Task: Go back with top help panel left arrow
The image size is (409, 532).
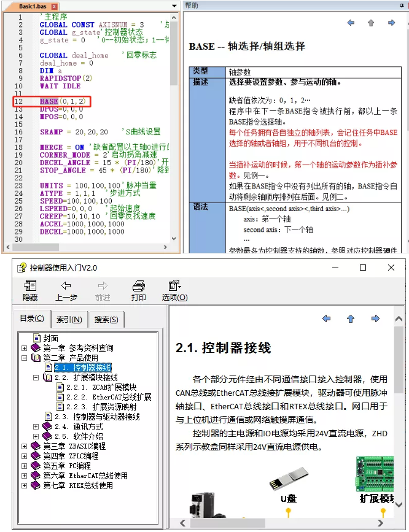Action: pyautogui.click(x=351, y=23)
